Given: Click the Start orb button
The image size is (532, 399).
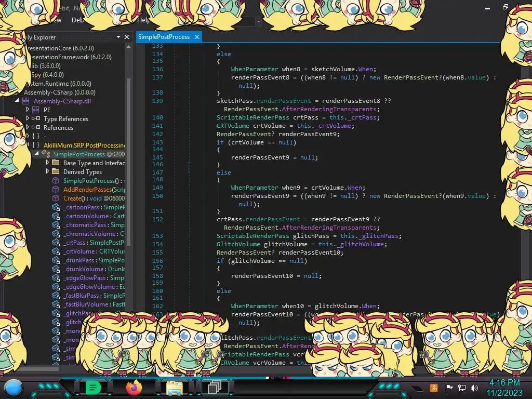Looking at the screenshot, I should (x=14, y=388).
